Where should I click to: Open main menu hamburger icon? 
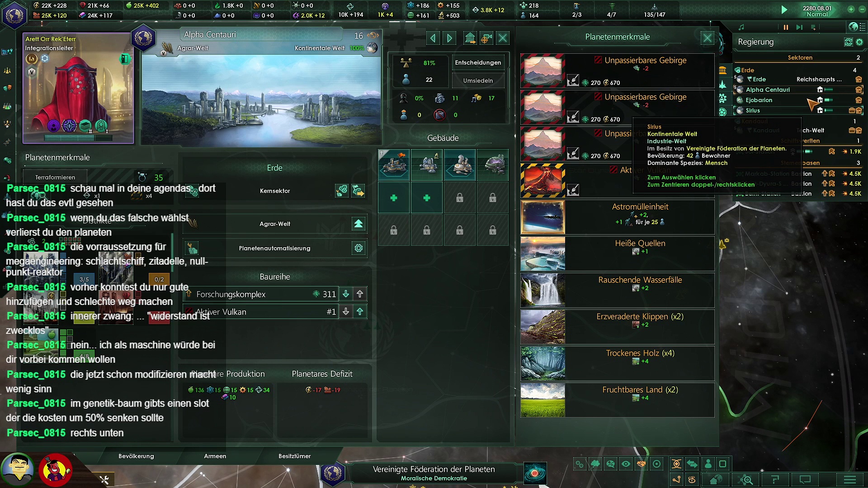pos(849,480)
